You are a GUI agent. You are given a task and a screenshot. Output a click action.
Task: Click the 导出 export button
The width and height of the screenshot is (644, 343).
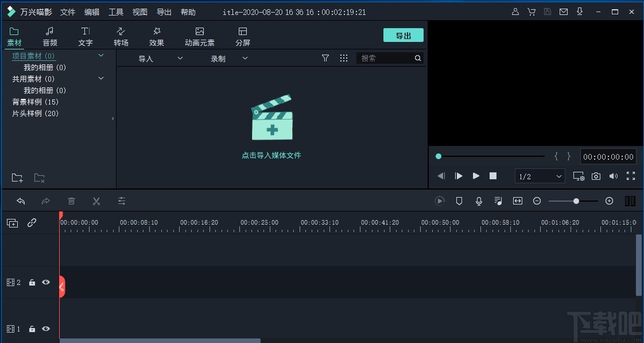point(403,35)
